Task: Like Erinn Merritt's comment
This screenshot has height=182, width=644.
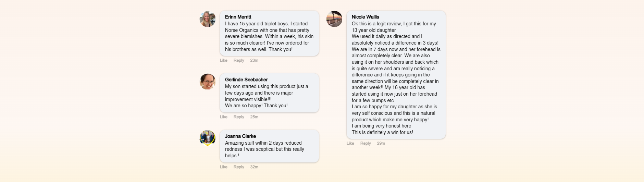Action: 224,60
